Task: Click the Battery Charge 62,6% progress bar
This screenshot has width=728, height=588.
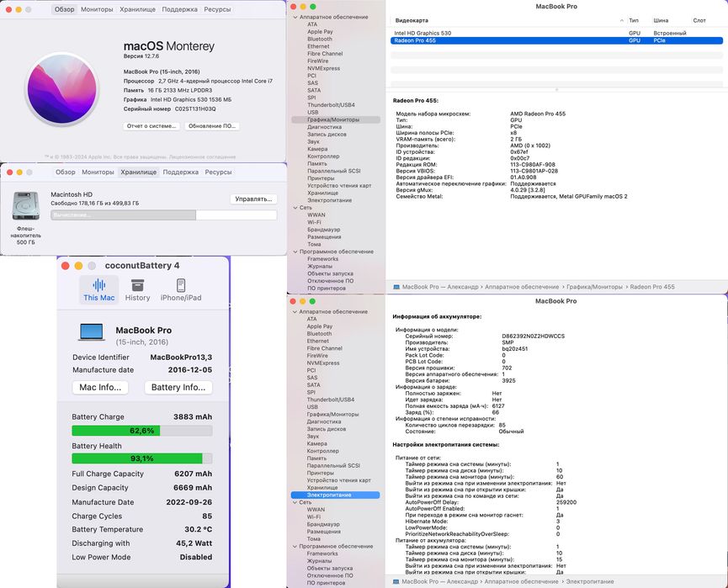Action: tap(142, 431)
